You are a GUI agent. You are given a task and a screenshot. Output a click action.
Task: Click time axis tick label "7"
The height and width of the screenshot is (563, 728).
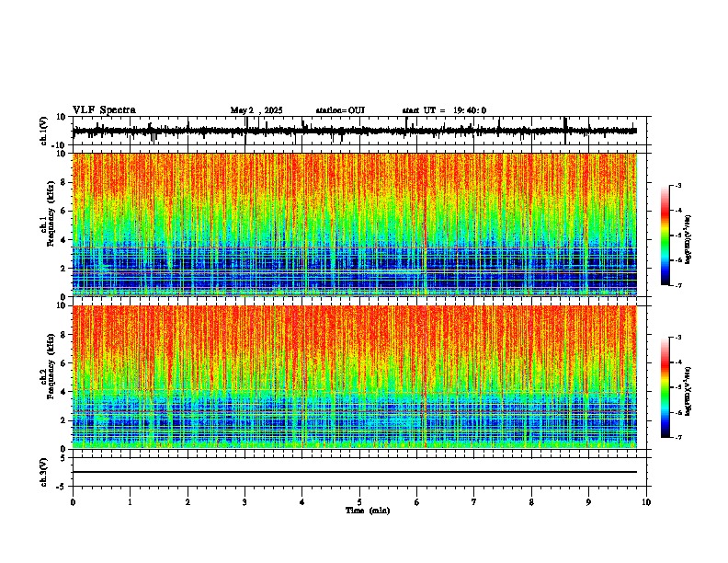474,502
